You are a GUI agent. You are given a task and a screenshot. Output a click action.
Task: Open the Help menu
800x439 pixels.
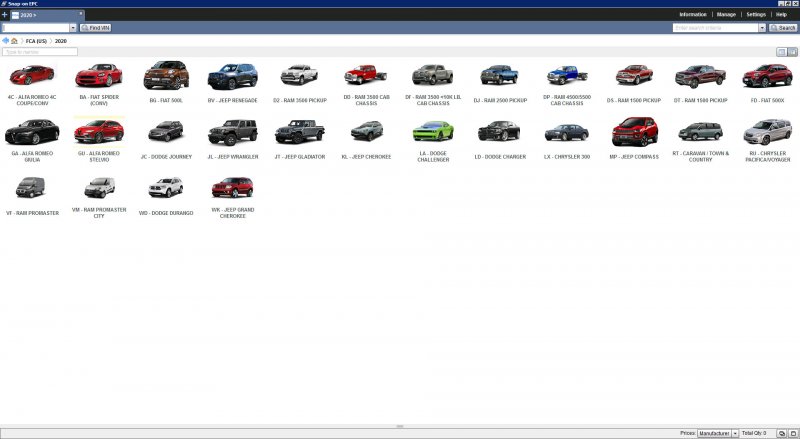pos(781,15)
